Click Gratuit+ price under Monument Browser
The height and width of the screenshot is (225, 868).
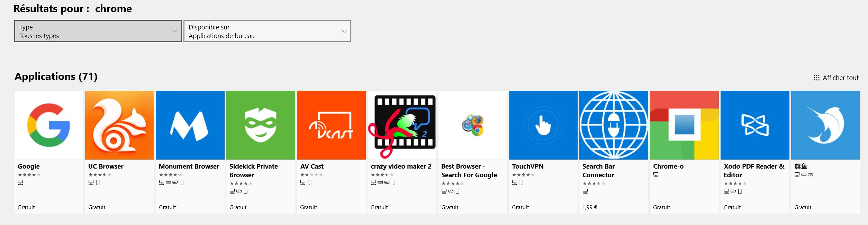tap(168, 207)
